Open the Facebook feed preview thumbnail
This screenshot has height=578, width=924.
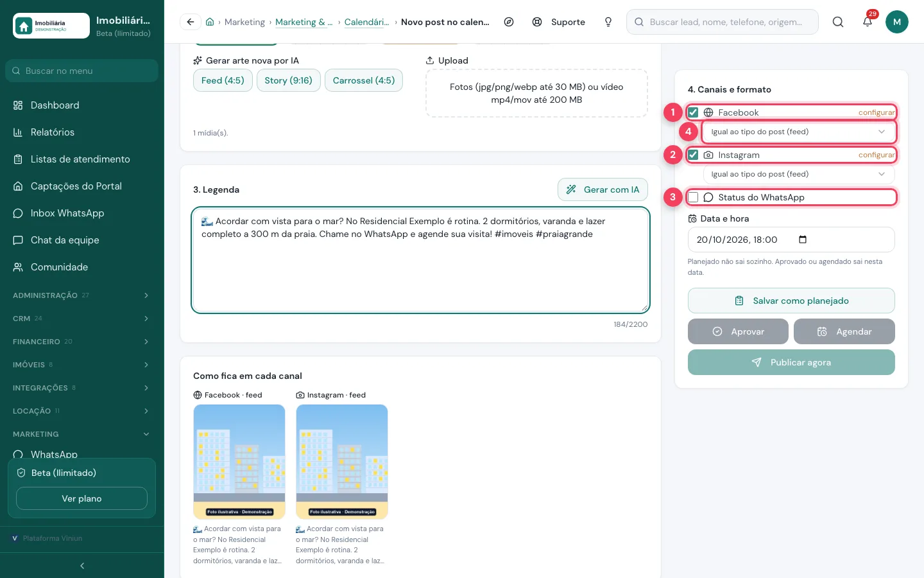tap(239, 462)
